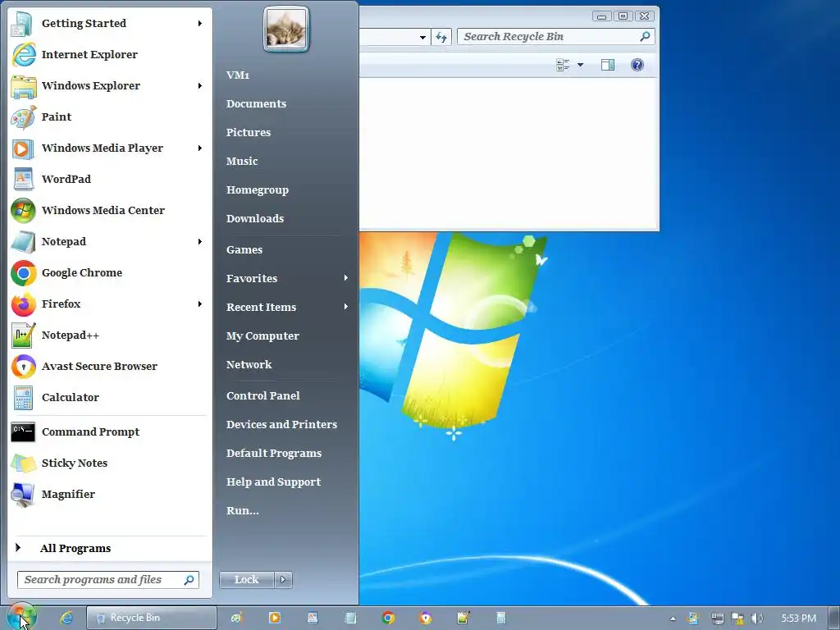Expand Firefox jump list arrow

click(200, 304)
